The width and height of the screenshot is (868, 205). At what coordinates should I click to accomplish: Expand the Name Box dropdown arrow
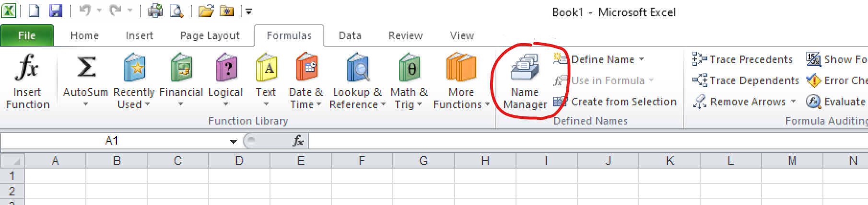[233, 141]
